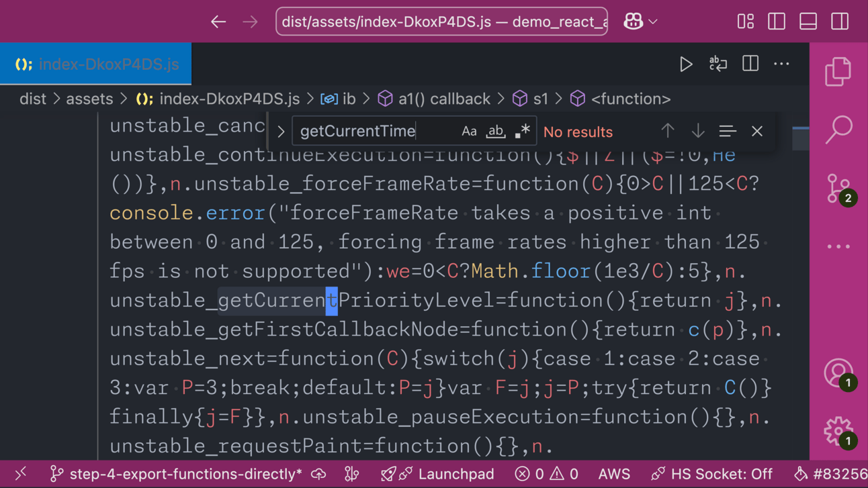The image size is (868, 488).
Task: Open Source Control with 2 changes
Action: (839, 189)
